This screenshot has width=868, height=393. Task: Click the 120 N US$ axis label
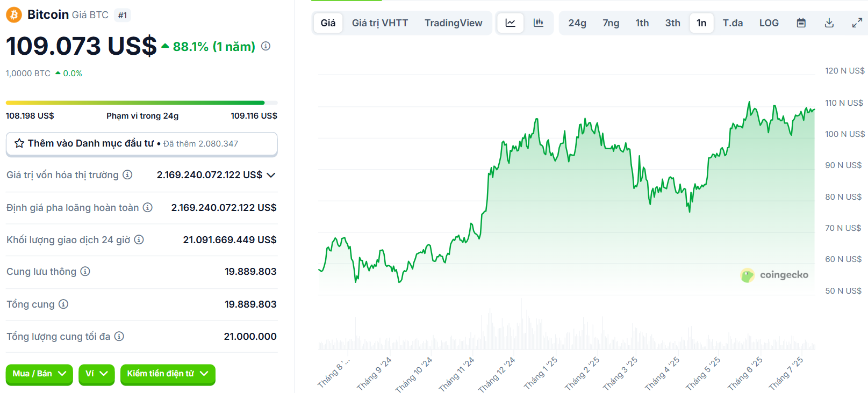(x=845, y=71)
